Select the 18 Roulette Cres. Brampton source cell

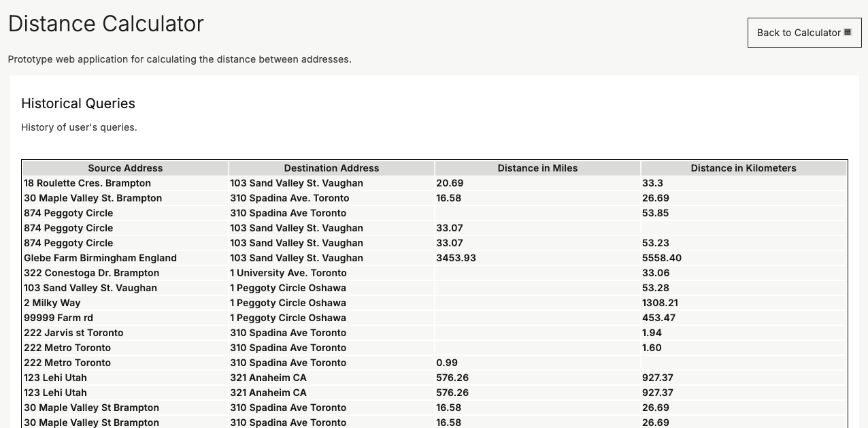(87, 183)
